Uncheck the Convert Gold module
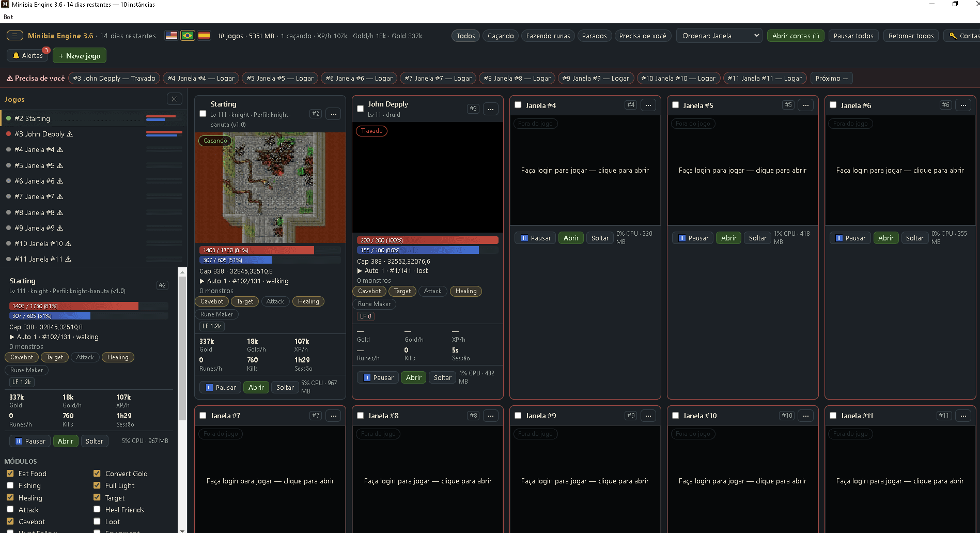Screen dimensions: 980x533 [97, 474]
